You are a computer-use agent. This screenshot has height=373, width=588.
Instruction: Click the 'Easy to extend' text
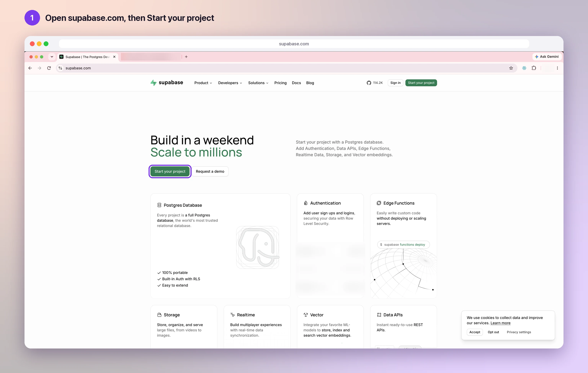pyautogui.click(x=175, y=285)
